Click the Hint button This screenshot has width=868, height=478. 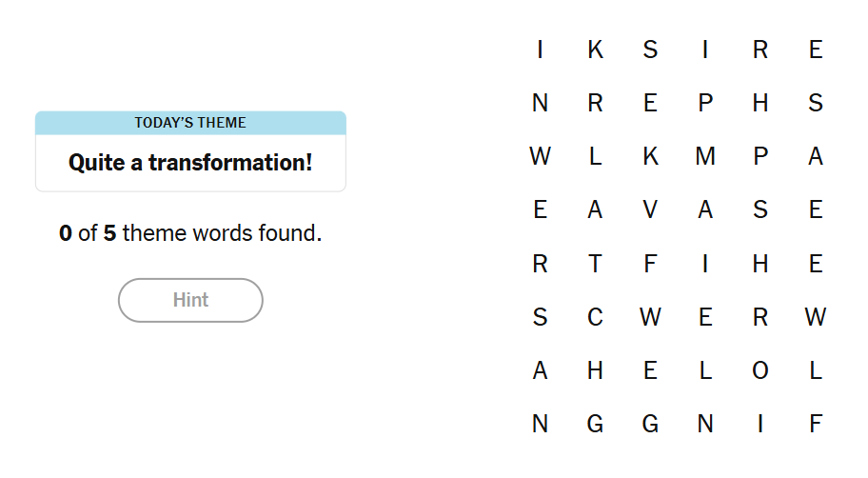[x=190, y=300]
